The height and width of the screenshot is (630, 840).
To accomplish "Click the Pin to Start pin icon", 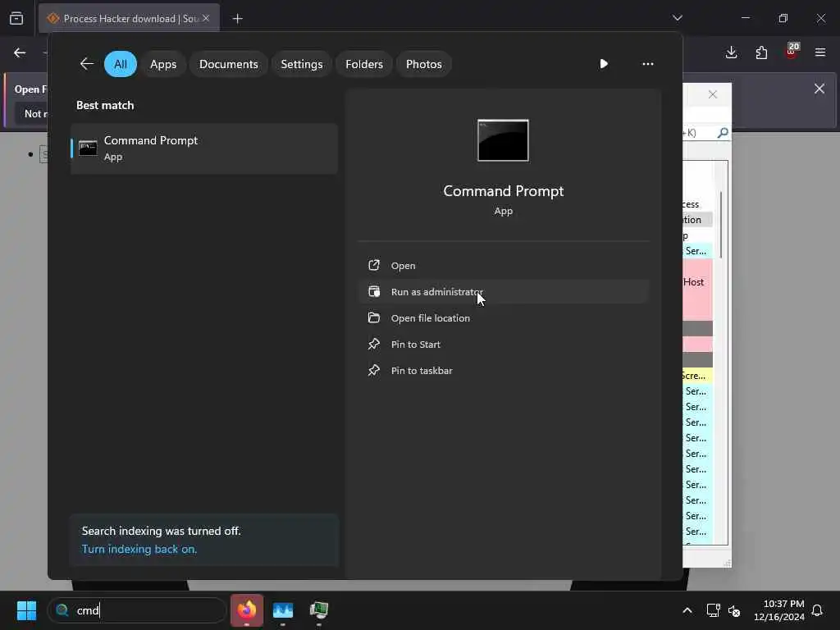I will tap(374, 344).
